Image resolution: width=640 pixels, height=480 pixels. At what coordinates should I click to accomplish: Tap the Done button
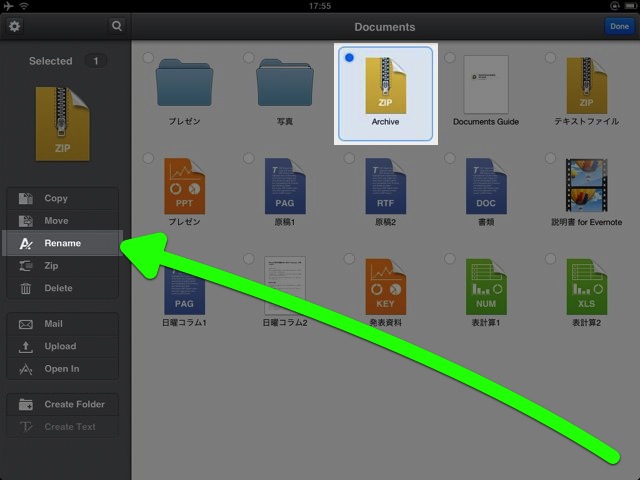click(x=619, y=26)
